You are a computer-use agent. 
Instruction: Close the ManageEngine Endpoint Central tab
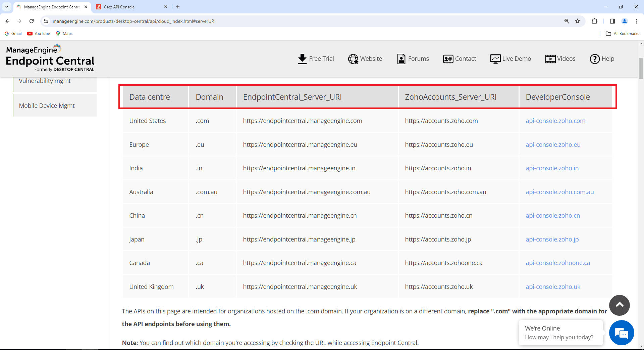pyautogui.click(x=86, y=7)
